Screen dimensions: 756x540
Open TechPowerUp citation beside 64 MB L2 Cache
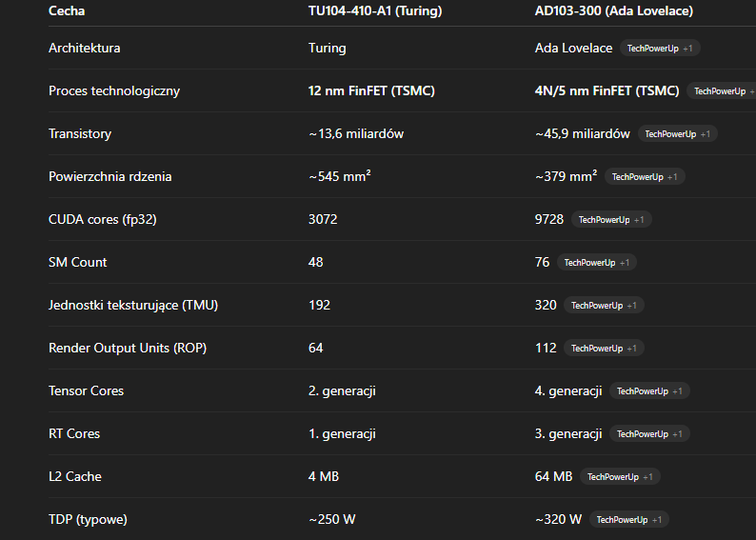click(620, 477)
